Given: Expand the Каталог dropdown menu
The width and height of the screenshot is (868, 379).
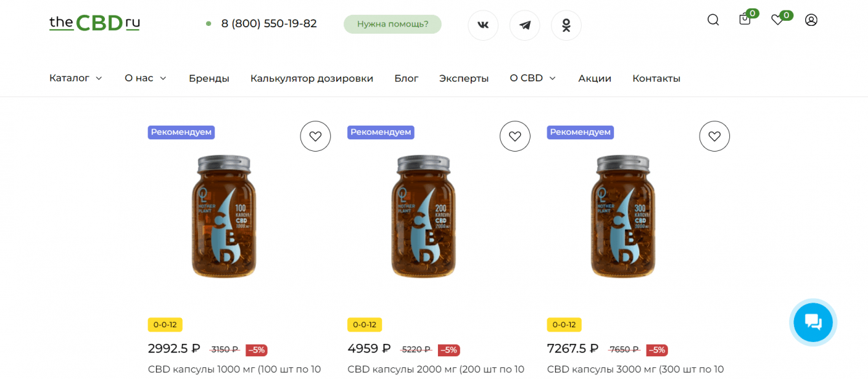Looking at the screenshot, I should (x=76, y=78).
